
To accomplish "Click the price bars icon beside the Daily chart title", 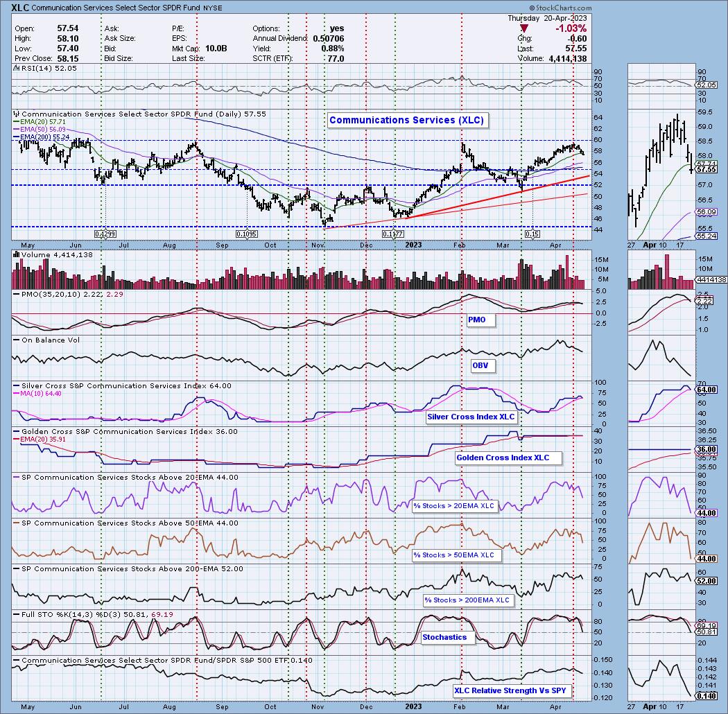I will tap(17, 114).
